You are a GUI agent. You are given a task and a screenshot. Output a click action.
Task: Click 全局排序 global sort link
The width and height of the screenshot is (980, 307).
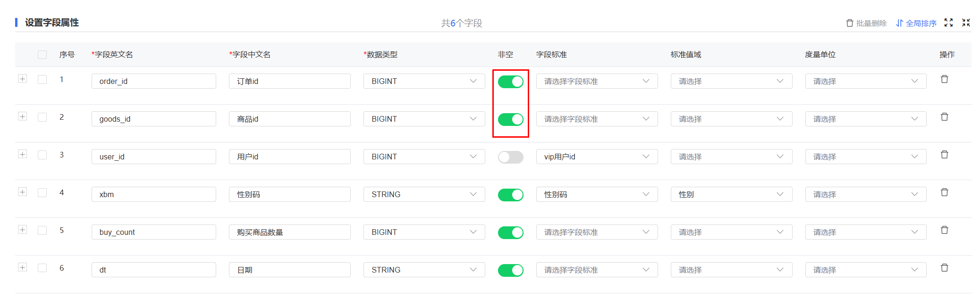(916, 23)
